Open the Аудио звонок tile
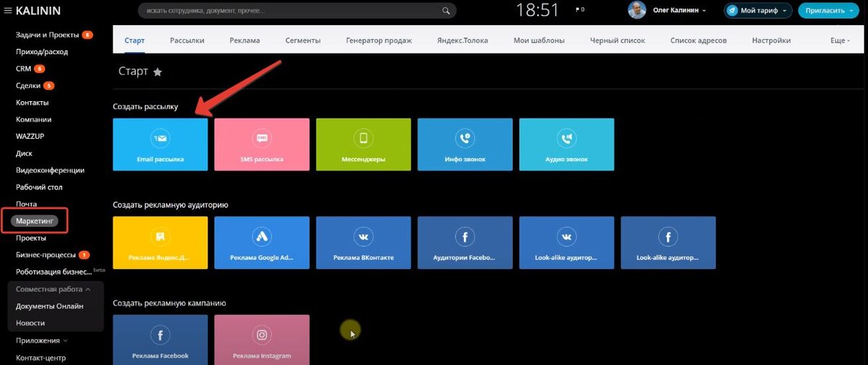 coord(566,145)
